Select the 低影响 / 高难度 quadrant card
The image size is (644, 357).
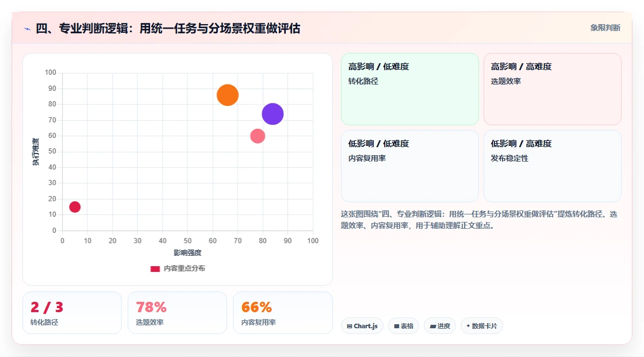[553, 166]
